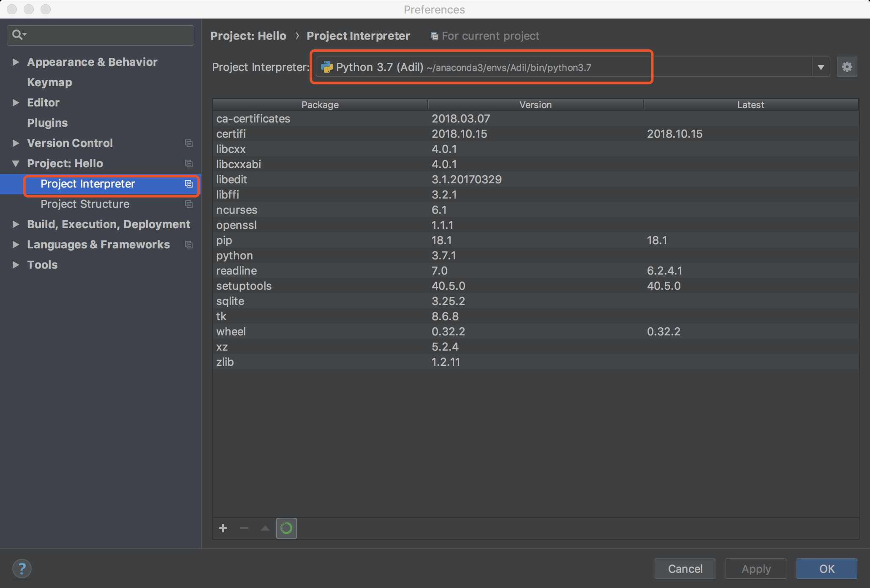Click project-level icon beside Project Structure
The width and height of the screenshot is (870, 588).
point(189,204)
